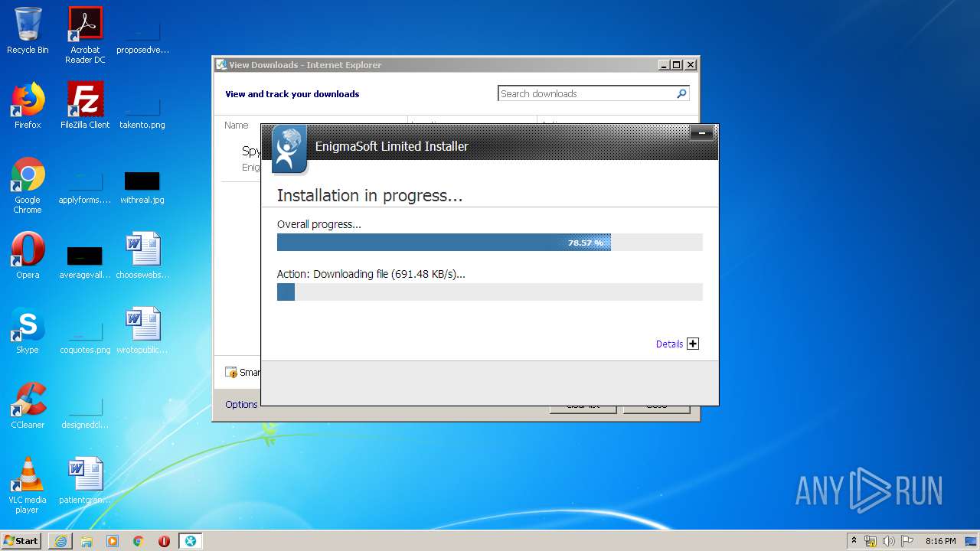Select the proposedve... desktop file
This screenshot has height=551, width=980.
142,35
